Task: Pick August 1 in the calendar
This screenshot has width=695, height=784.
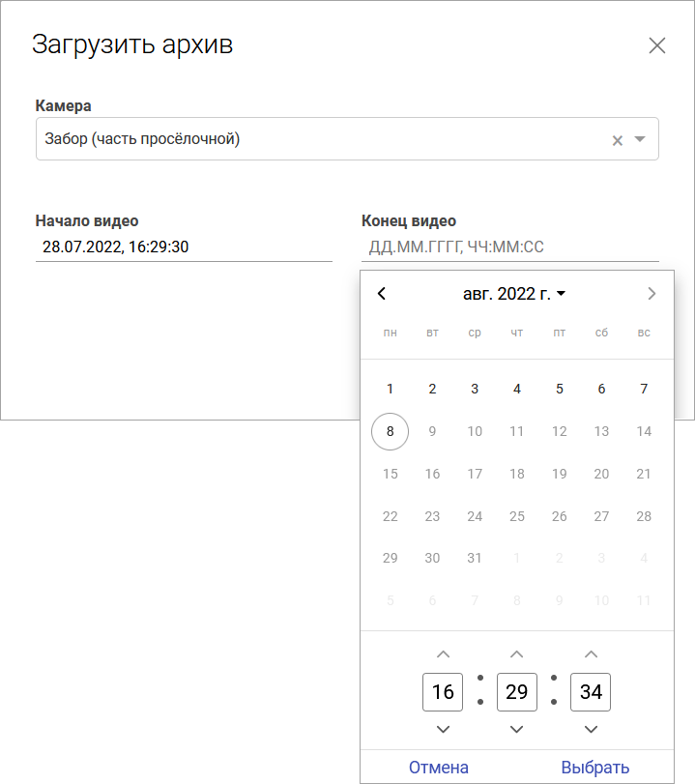Action: [391, 390]
